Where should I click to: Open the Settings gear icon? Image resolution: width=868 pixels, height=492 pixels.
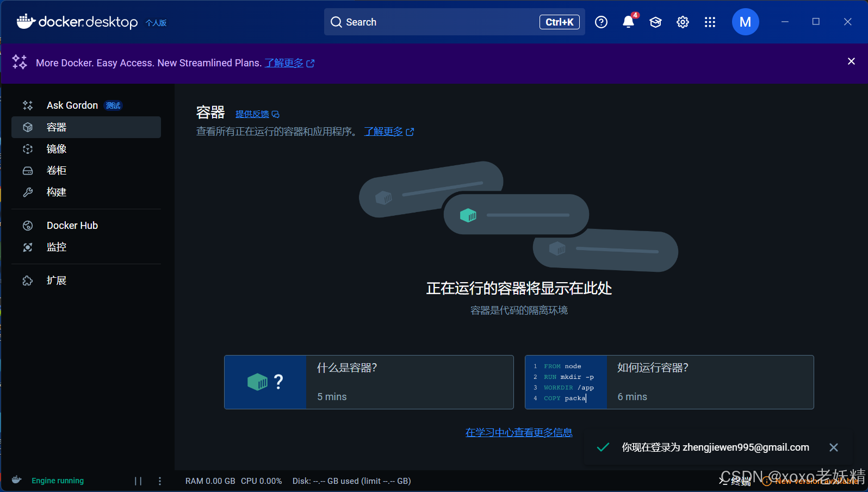click(683, 22)
